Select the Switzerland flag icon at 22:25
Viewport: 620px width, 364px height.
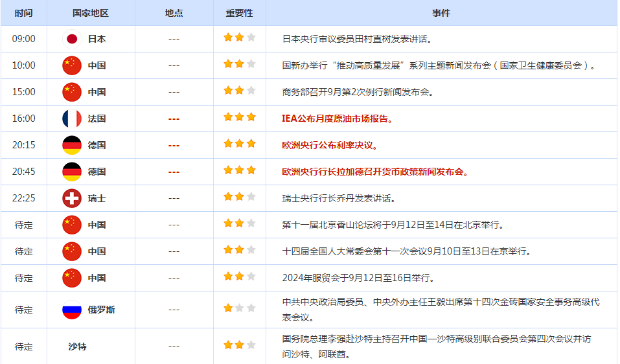coord(71,198)
